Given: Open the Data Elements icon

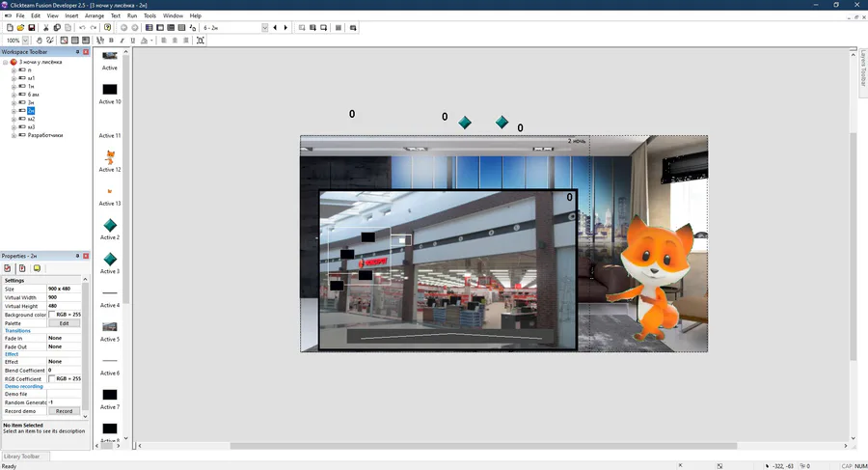Looking at the screenshot, I should [193, 28].
